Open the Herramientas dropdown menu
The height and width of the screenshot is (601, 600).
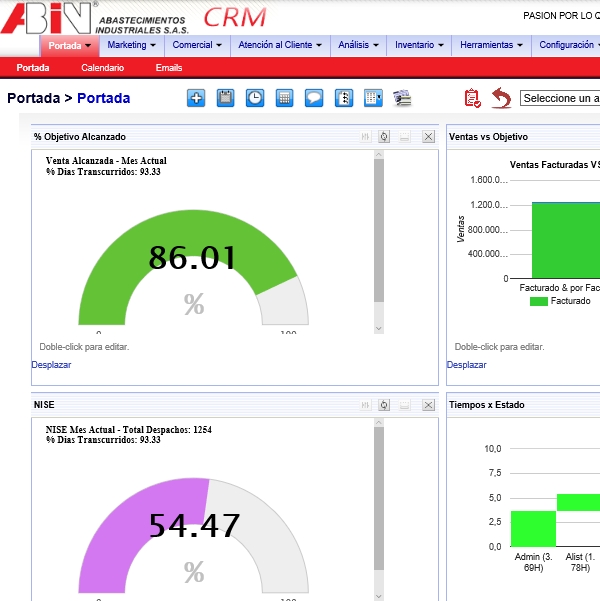pos(491,45)
